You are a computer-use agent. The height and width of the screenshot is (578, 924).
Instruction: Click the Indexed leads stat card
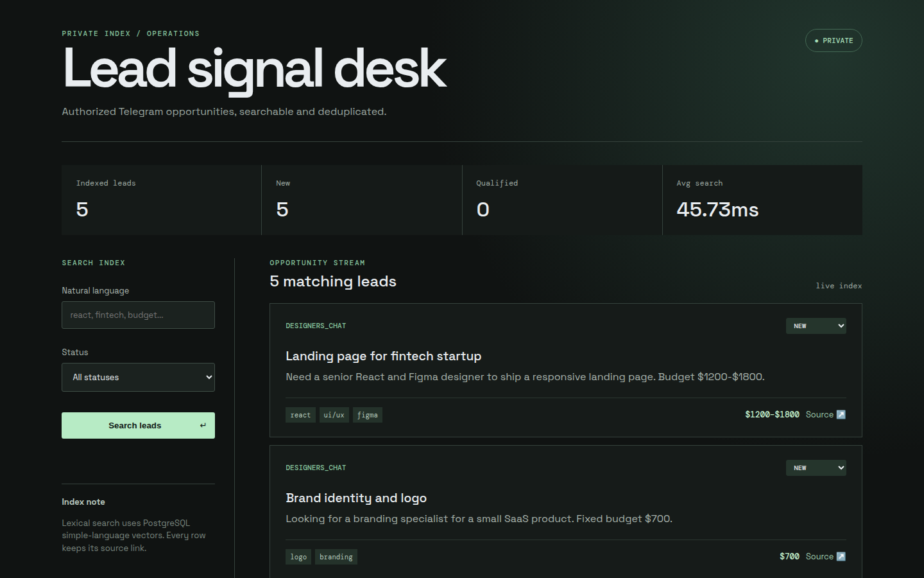pos(162,200)
